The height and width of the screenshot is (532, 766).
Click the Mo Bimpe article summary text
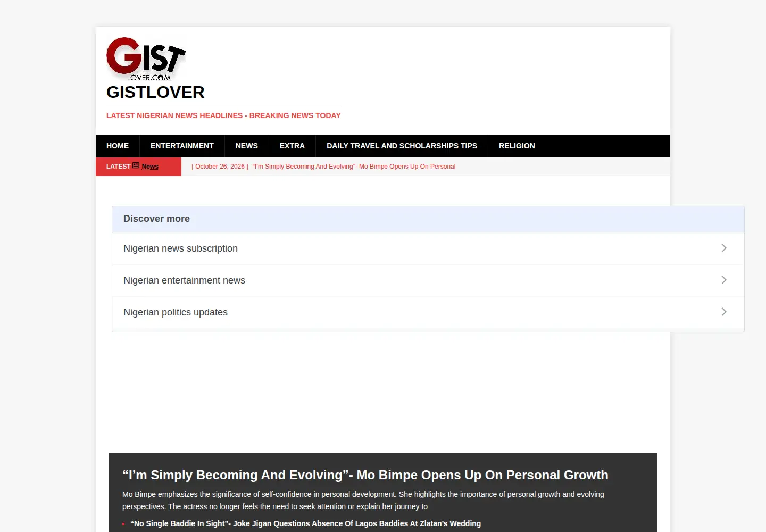(x=363, y=500)
